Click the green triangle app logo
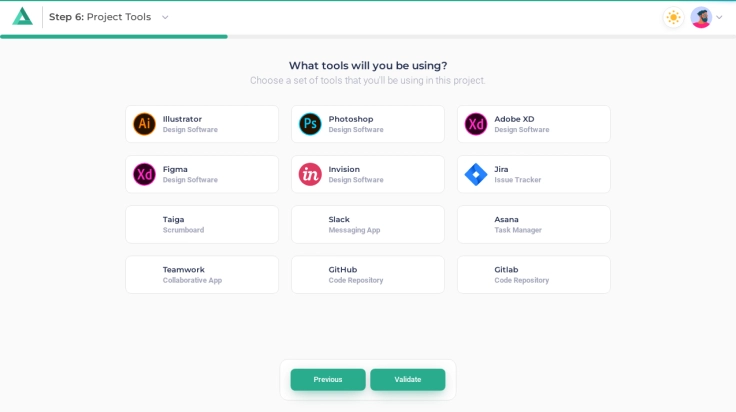The image size is (736, 412). click(22, 17)
